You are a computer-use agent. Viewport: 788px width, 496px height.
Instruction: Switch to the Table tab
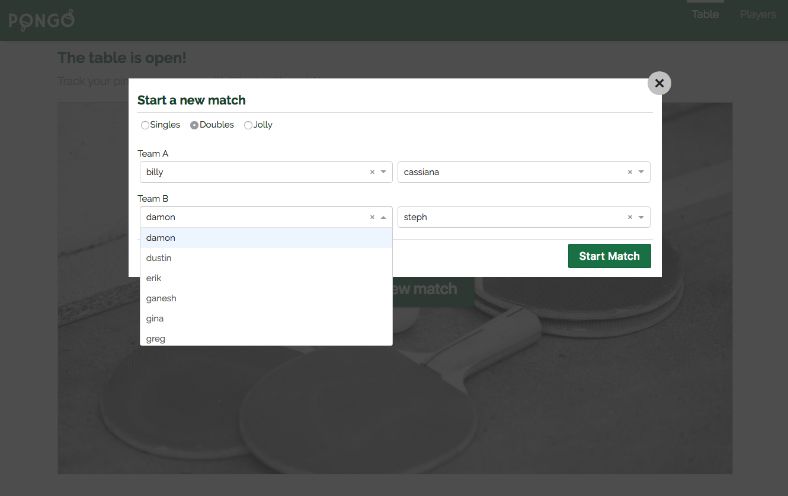pos(705,15)
